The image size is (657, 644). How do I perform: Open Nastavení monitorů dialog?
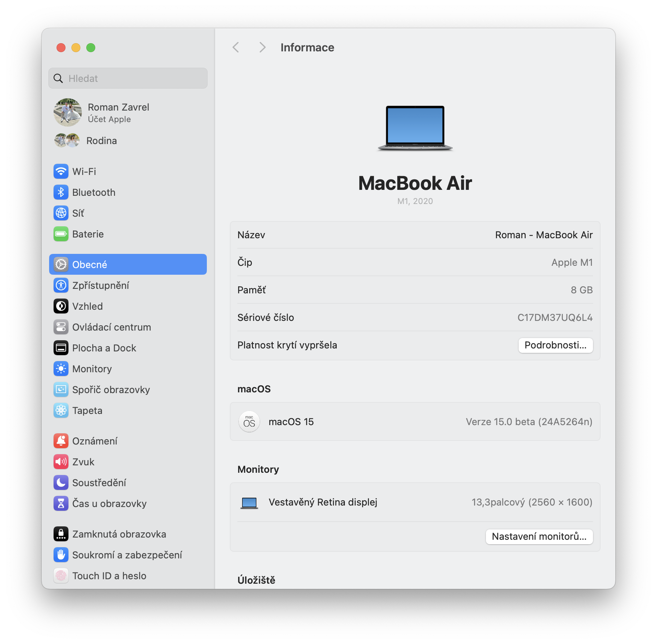point(539,537)
